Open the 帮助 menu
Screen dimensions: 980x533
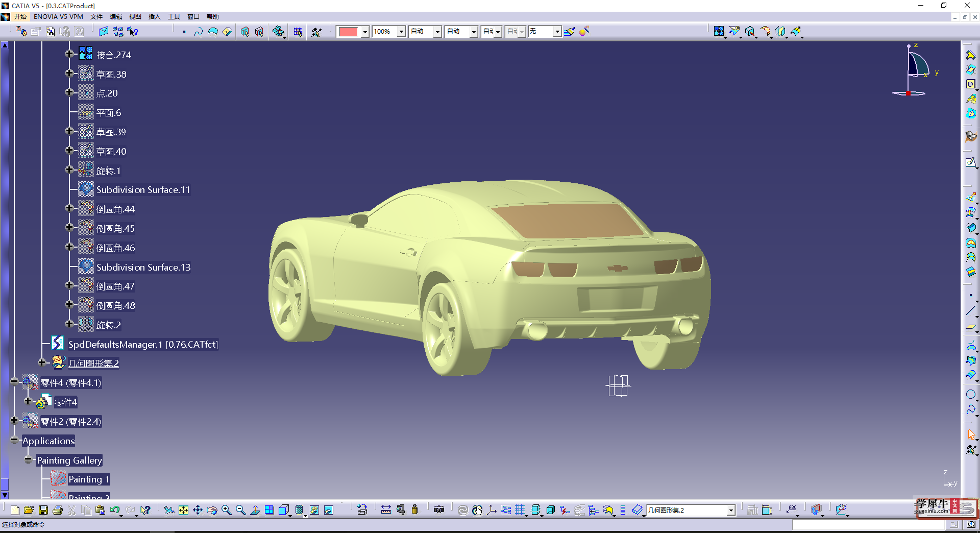coord(213,17)
